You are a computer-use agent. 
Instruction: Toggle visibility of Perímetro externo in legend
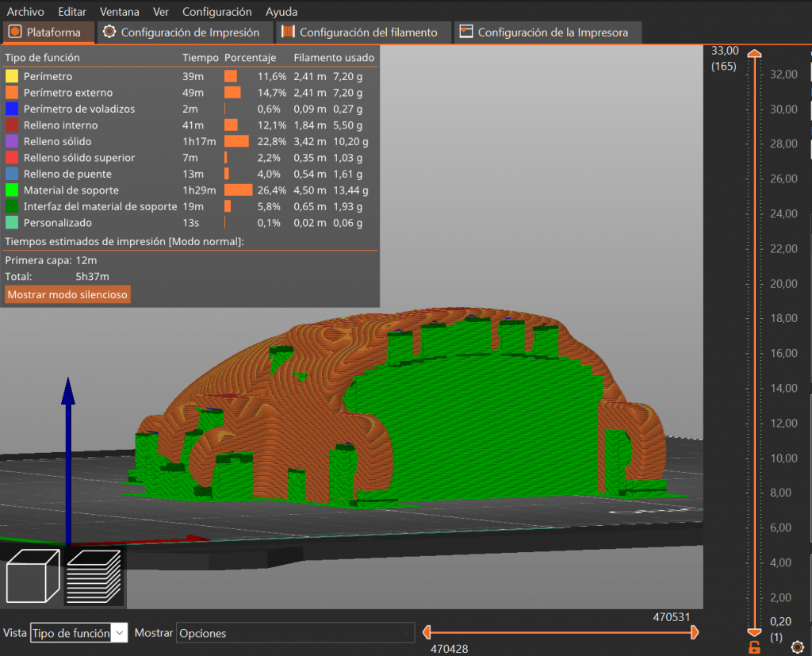click(x=67, y=93)
